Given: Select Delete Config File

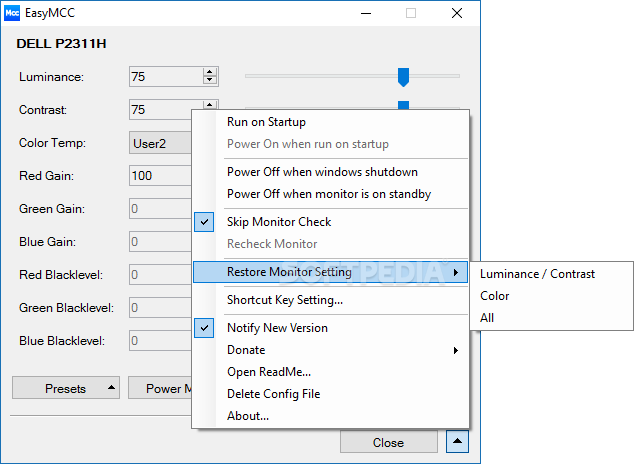Looking at the screenshot, I should pos(330,394).
